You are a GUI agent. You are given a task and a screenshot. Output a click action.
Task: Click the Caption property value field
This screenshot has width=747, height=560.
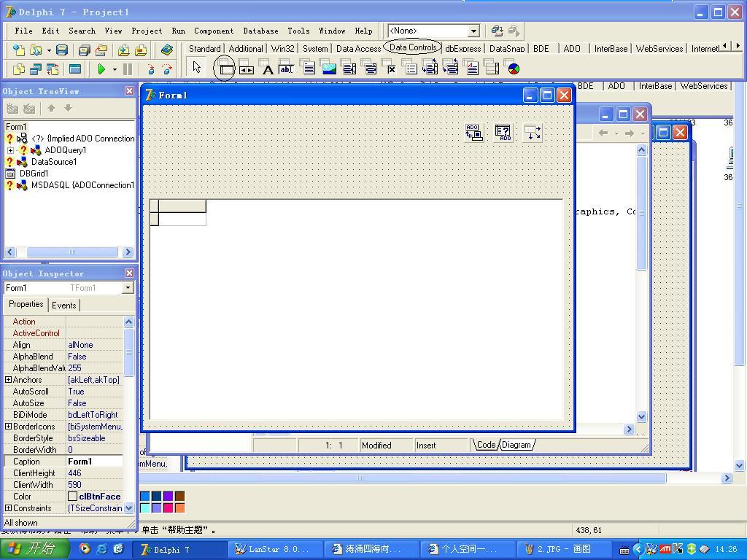point(95,462)
